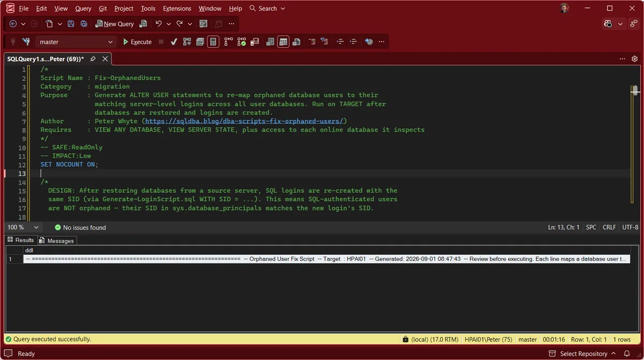Click the Execute button
The width and height of the screenshot is (644, 360).
(137, 42)
